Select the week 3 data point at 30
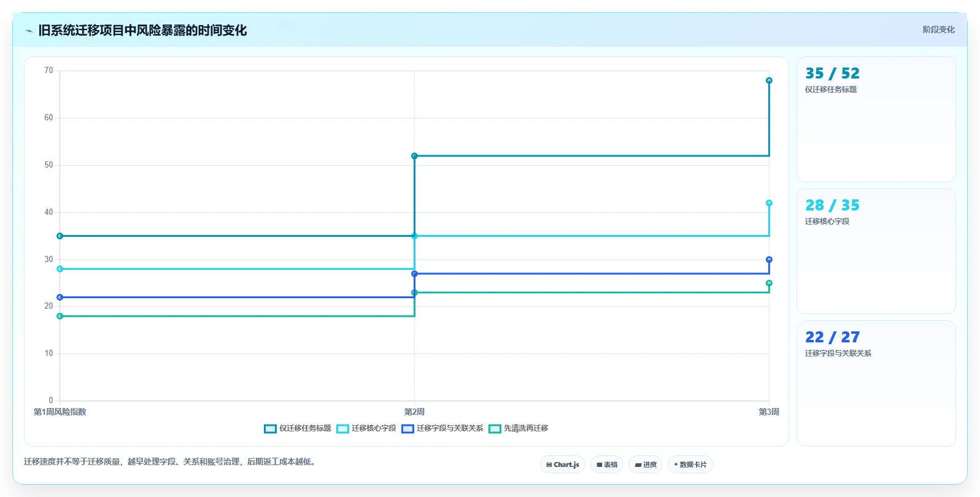The width and height of the screenshot is (980, 497). tap(769, 260)
